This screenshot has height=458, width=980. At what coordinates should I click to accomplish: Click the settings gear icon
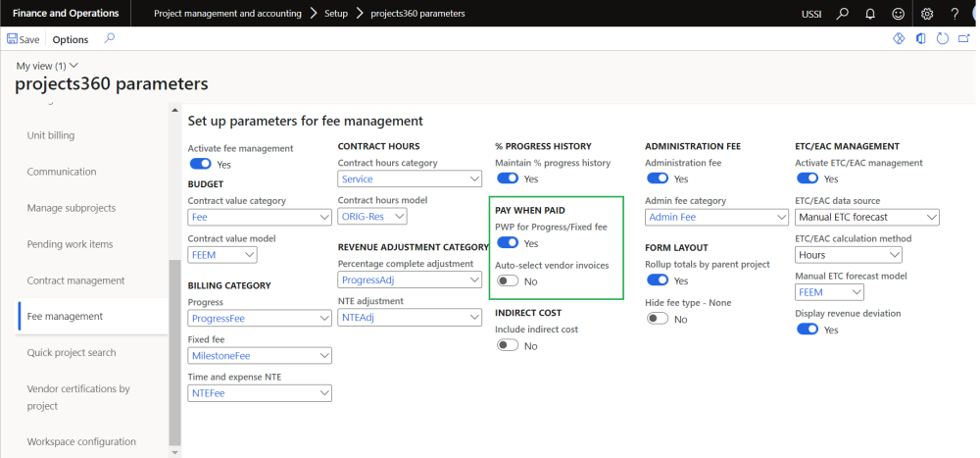[x=927, y=14]
